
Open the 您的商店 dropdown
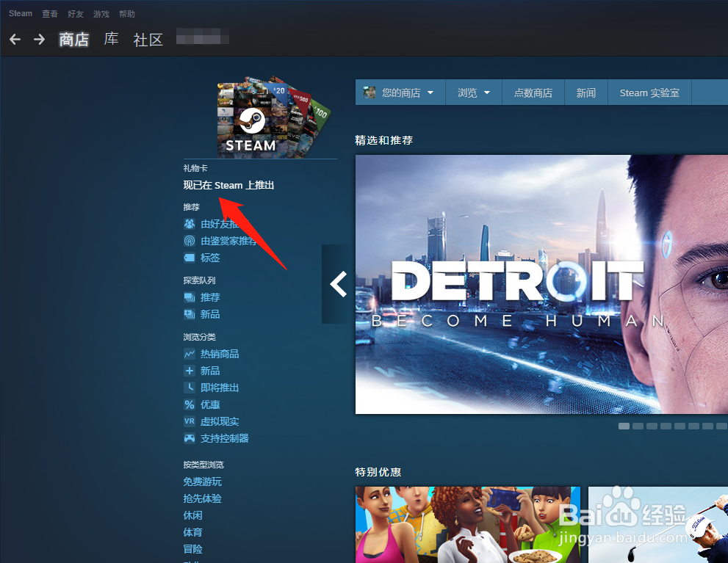pos(400,92)
